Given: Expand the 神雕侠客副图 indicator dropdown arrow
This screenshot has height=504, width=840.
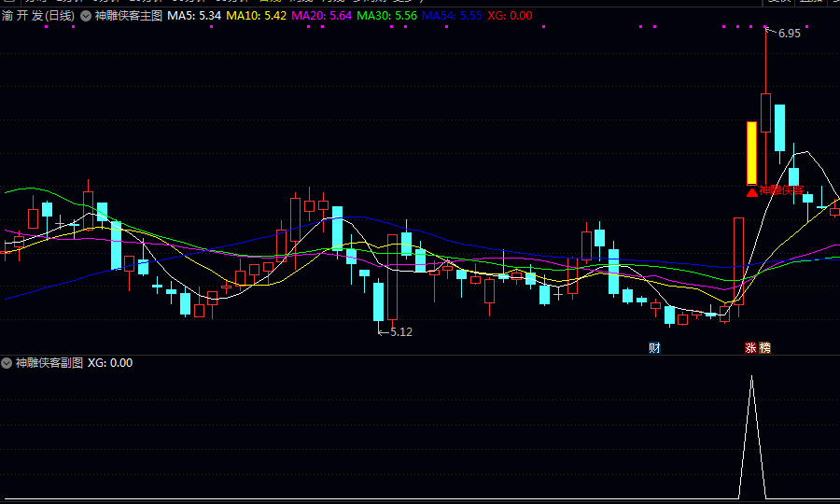Looking at the screenshot, I should 7,363.
